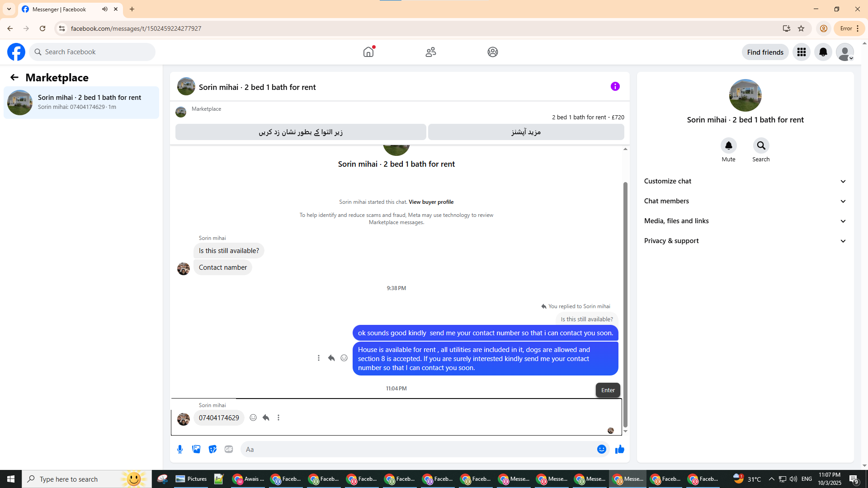Open the Friends icon in top navigation

click(x=431, y=52)
